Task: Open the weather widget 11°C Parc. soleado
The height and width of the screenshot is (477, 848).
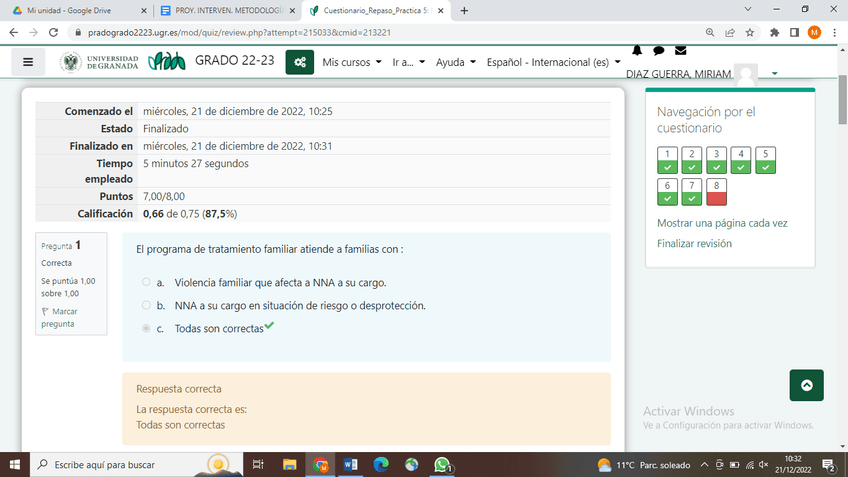Action: [x=644, y=465]
